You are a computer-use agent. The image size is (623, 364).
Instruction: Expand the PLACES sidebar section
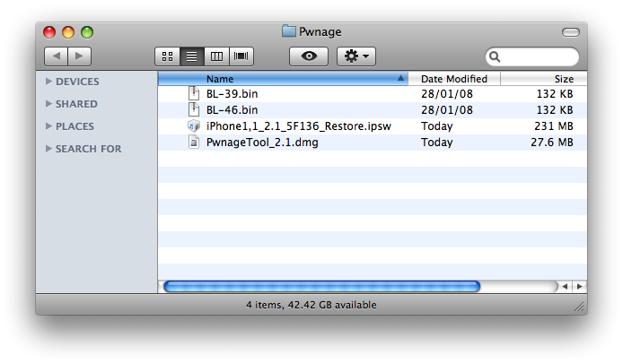(x=48, y=126)
